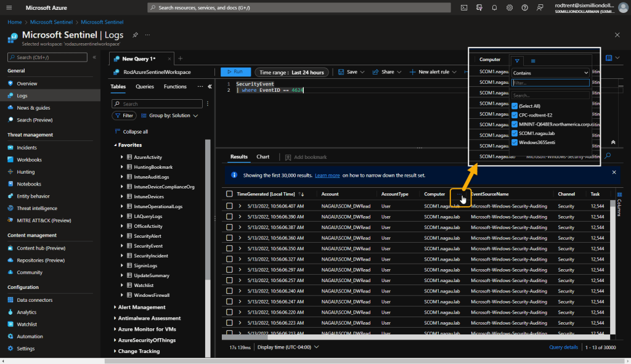Collapse the left navigation with double chevron
This screenshot has height=364, width=631.
(94, 57)
